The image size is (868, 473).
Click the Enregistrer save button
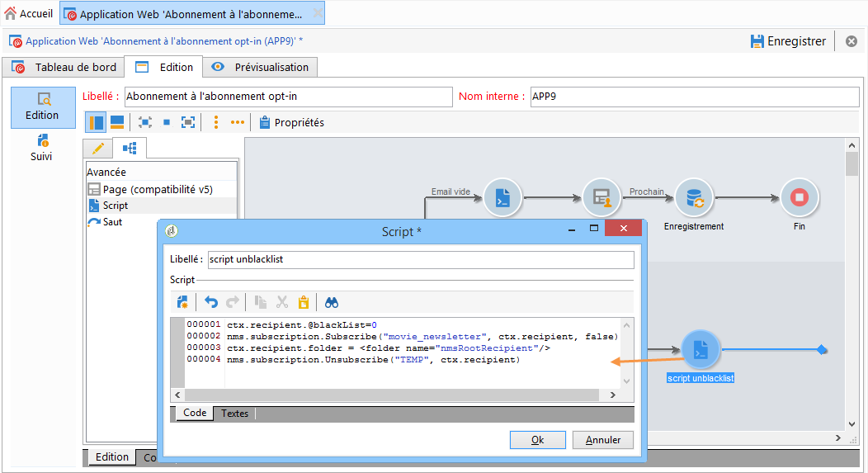(788, 41)
